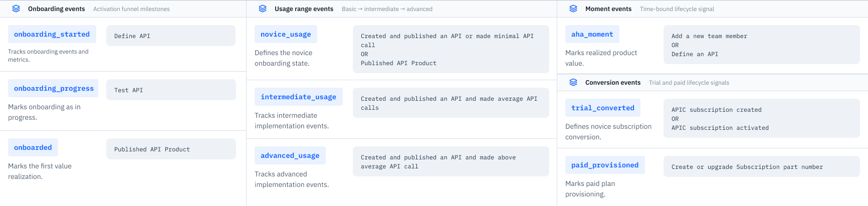The width and height of the screenshot is (868, 206).
Task: Select the onboarding_progress event tag
Action: tap(54, 88)
